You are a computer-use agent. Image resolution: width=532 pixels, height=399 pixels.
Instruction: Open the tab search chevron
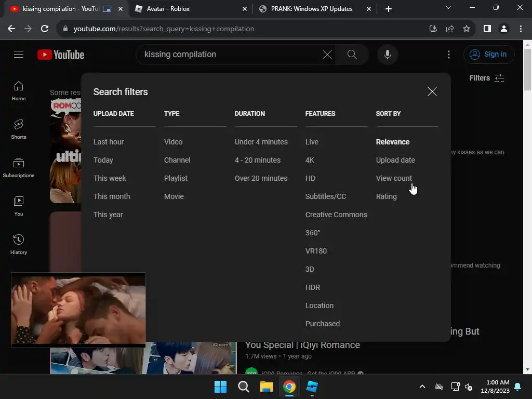pyautogui.click(x=448, y=7)
